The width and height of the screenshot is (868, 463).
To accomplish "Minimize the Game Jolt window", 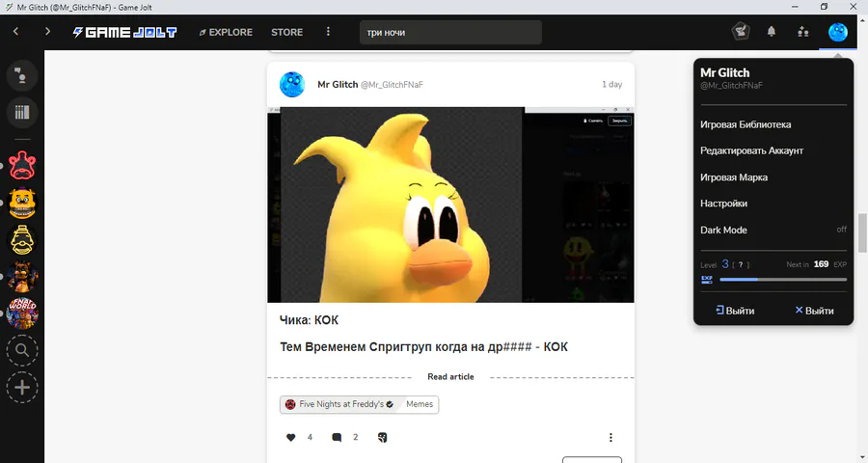I will point(795,7).
